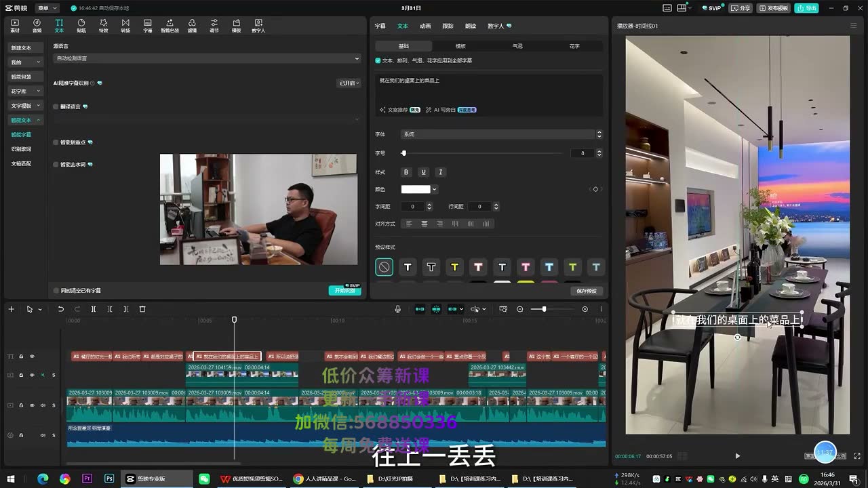Toggle the 同时清空已有字幕 checkbox
Image resolution: width=868 pixels, height=488 pixels.
56,290
